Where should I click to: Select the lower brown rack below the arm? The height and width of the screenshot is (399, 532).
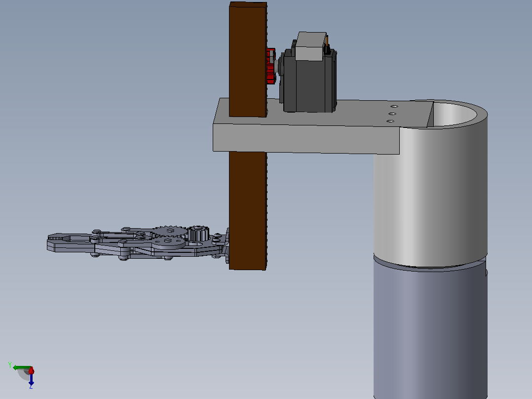[x=248, y=210]
